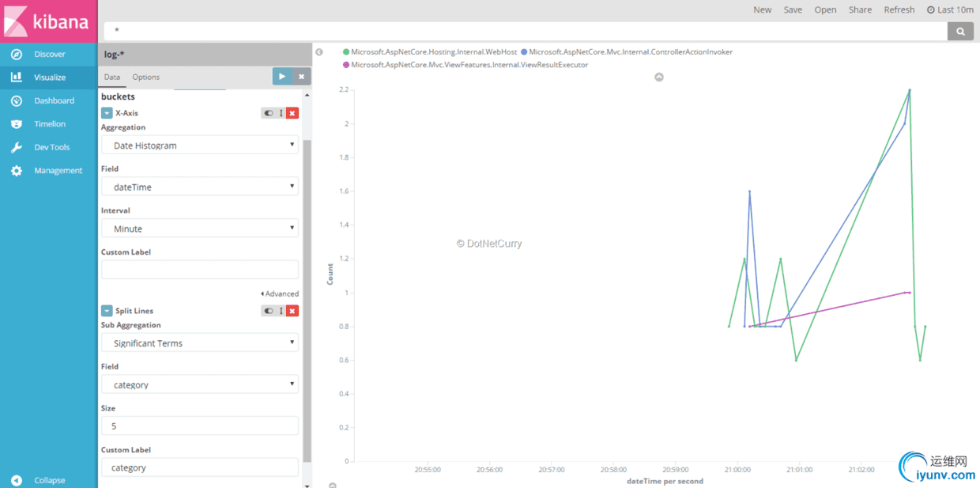
Task: Open Dev Tools
Action: [48, 147]
